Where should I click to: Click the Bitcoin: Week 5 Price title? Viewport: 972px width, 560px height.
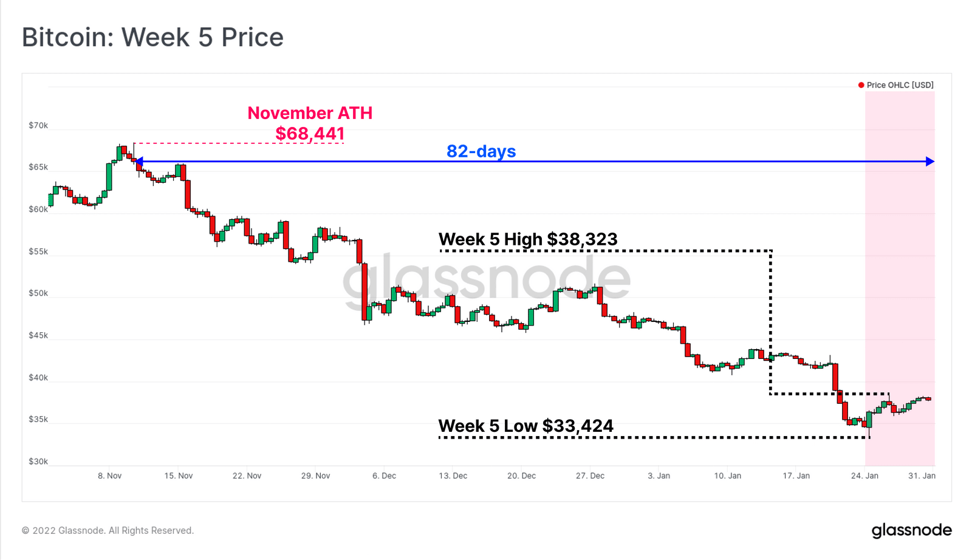(x=152, y=37)
